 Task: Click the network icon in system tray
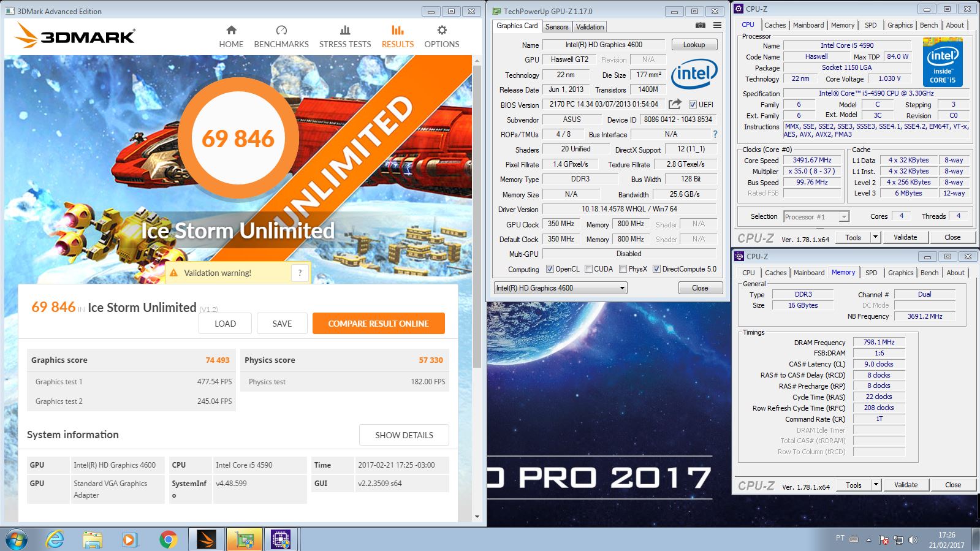[898, 540]
